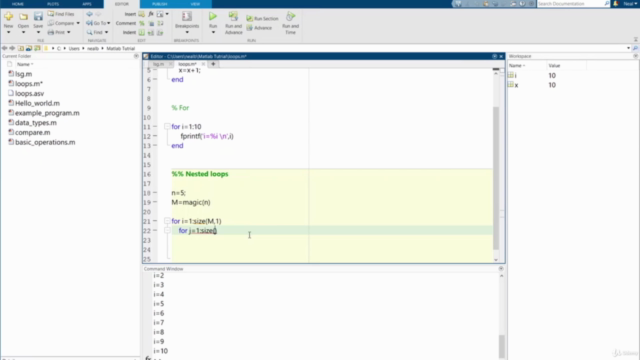Navigate back with the blue arrow icon

click(89, 14)
